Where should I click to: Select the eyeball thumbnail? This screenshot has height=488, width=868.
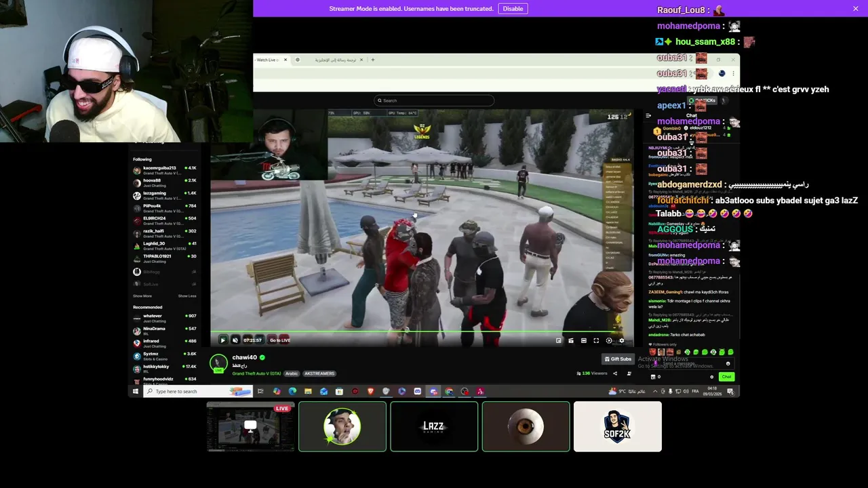click(526, 426)
